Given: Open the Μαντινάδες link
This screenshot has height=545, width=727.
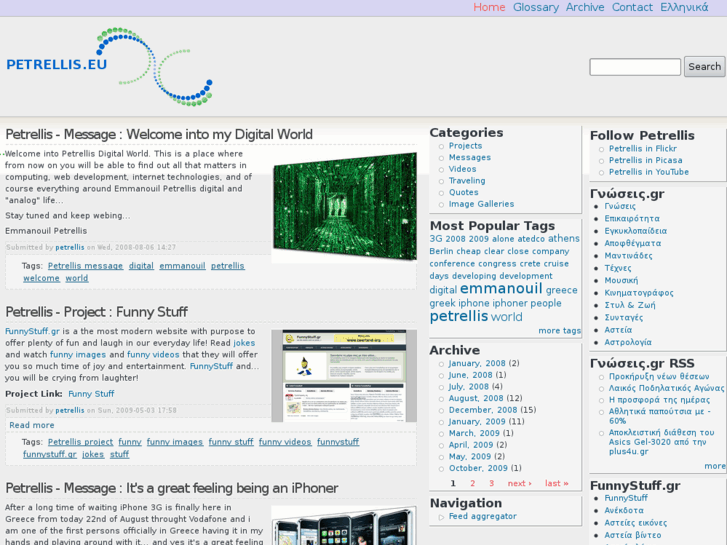Looking at the screenshot, I should [628, 256].
